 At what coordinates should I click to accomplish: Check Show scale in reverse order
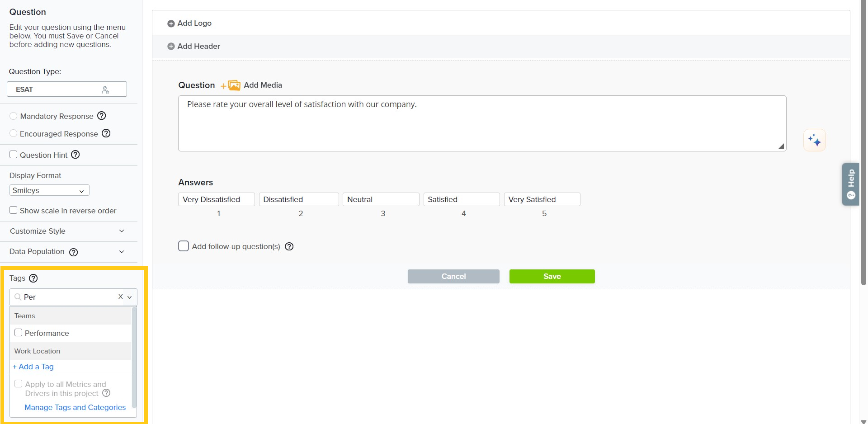(14, 211)
